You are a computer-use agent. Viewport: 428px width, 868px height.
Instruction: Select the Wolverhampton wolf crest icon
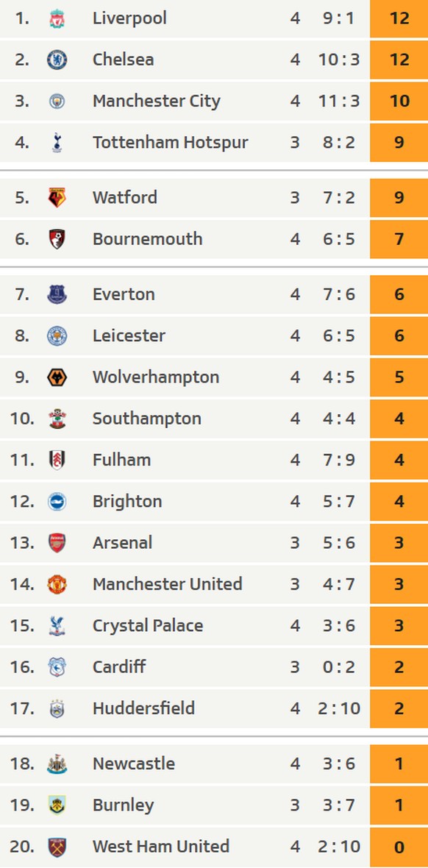coord(57,377)
